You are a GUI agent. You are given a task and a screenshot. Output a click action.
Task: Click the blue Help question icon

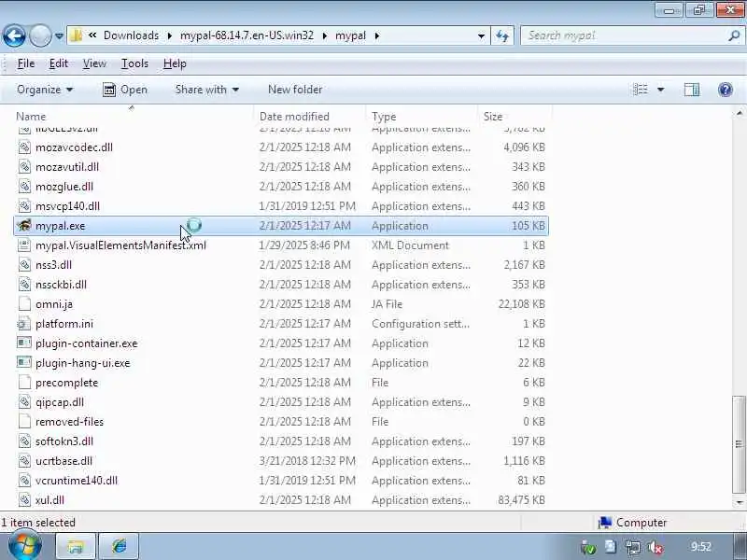pos(726,90)
